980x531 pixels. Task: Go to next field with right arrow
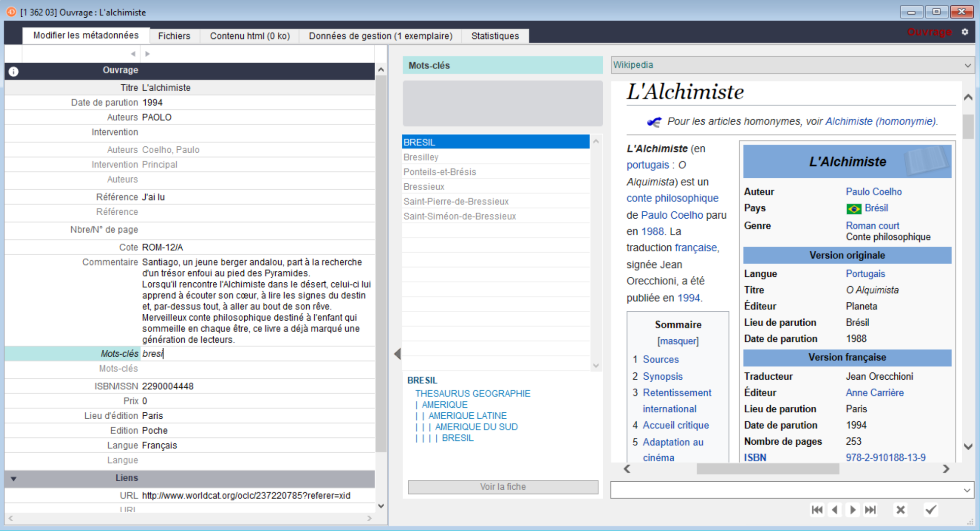(x=147, y=54)
